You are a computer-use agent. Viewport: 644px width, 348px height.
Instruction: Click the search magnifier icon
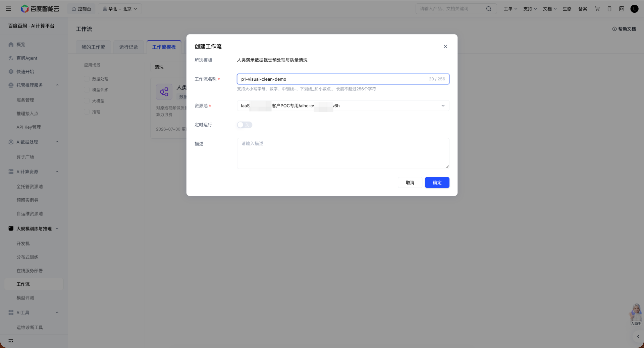pyautogui.click(x=489, y=9)
